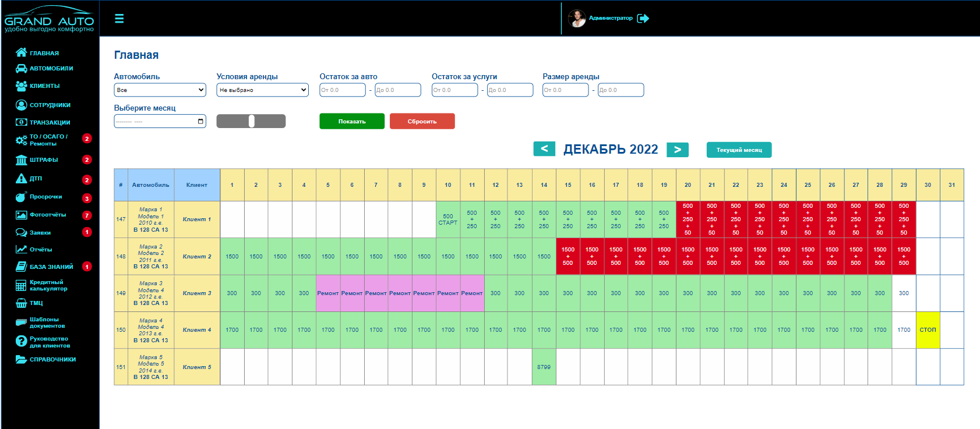The height and width of the screenshot is (429, 980).
Task: Go to Транзакции menu item
Action: coord(50,122)
